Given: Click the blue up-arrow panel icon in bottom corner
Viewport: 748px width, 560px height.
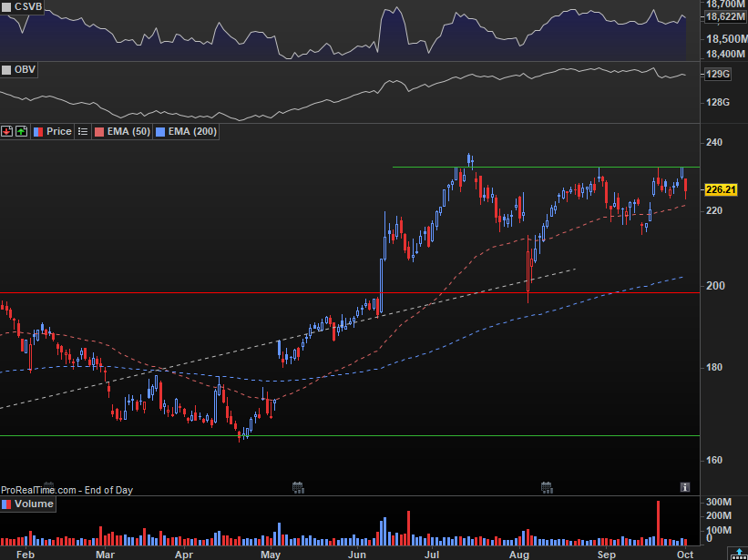Looking at the screenshot, I should pos(737,555).
